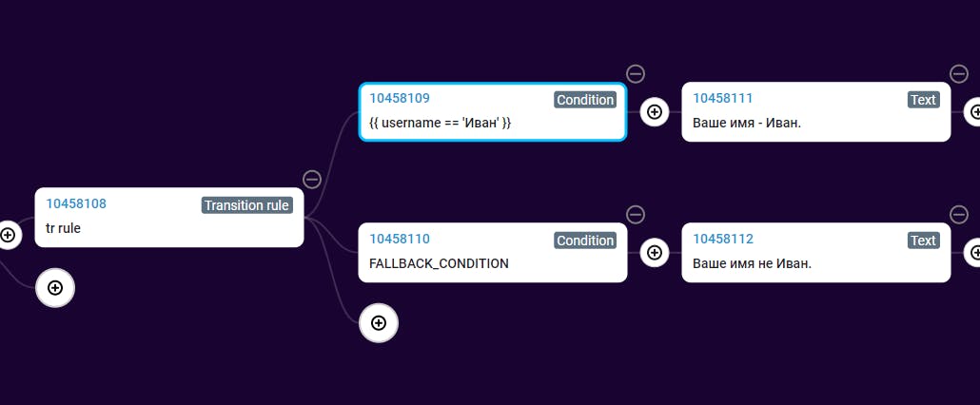
Task: Click the 10458110 ID link
Action: pos(400,239)
